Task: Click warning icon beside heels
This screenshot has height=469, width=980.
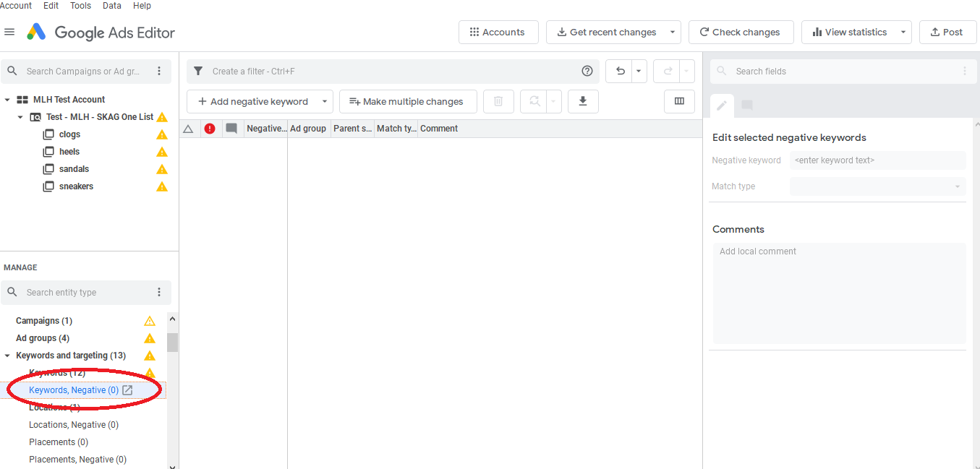Action: pos(162,152)
